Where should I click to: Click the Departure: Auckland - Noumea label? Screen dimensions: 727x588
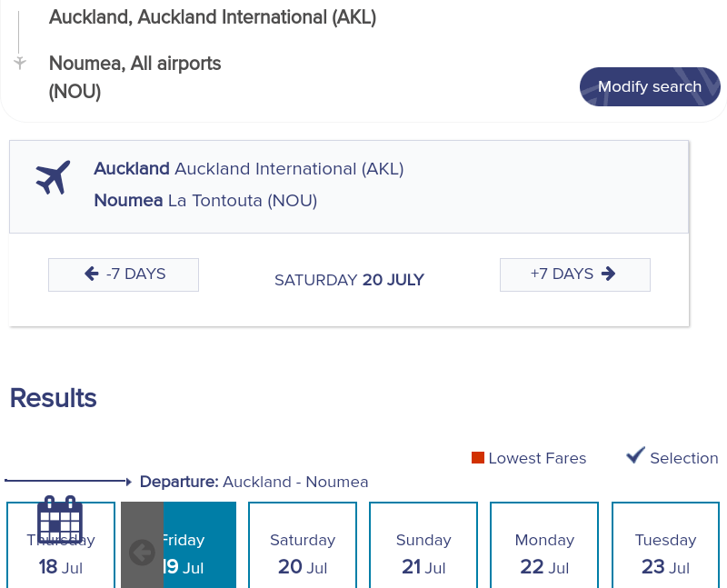coord(254,482)
